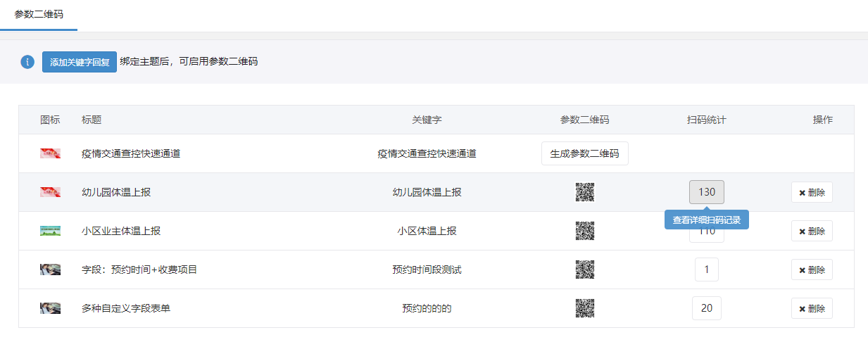868x342 pixels.
Task: Delete the 小区业主体温上报 row
Action: [x=812, y=231]
